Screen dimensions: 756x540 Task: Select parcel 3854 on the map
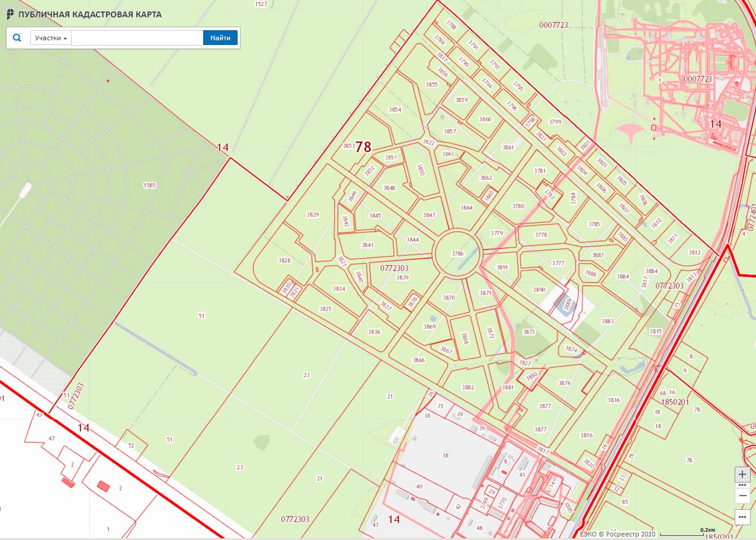click(395, 110)
